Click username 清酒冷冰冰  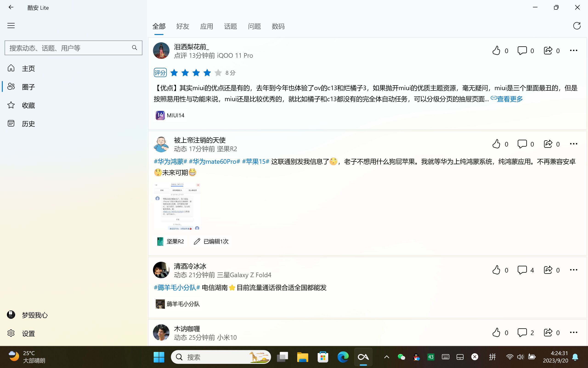[x=190, y=266]
